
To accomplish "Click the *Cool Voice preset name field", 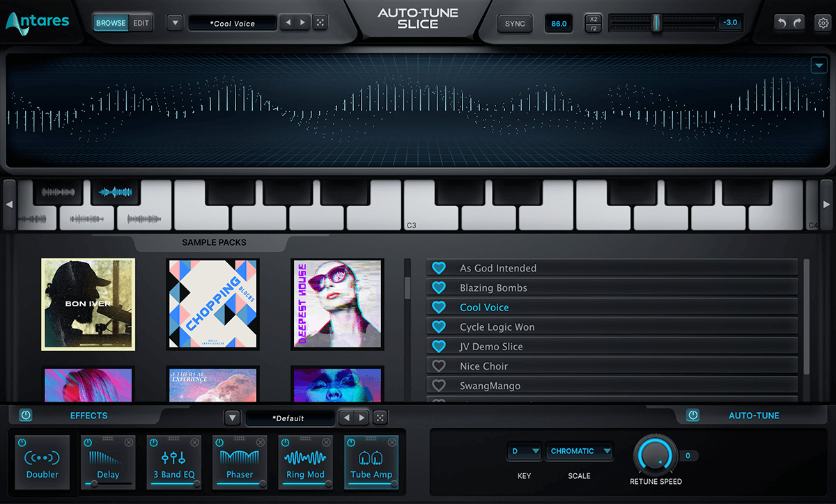I will [233, 23].
